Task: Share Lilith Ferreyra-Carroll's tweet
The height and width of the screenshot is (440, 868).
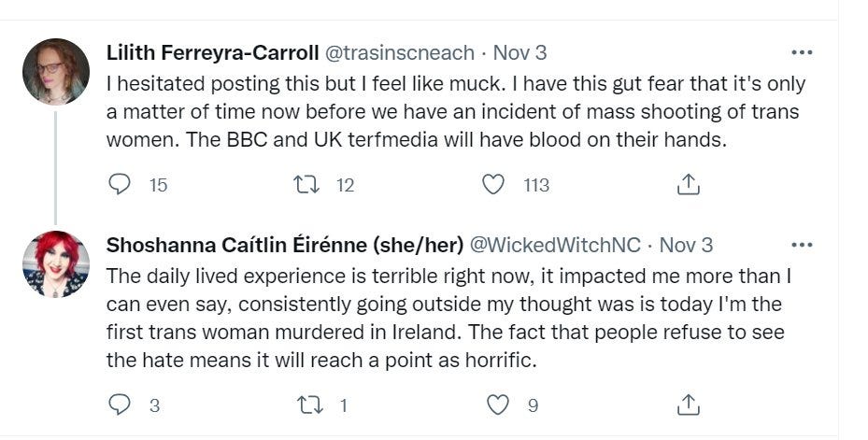Action: click(x=688, y=185)
